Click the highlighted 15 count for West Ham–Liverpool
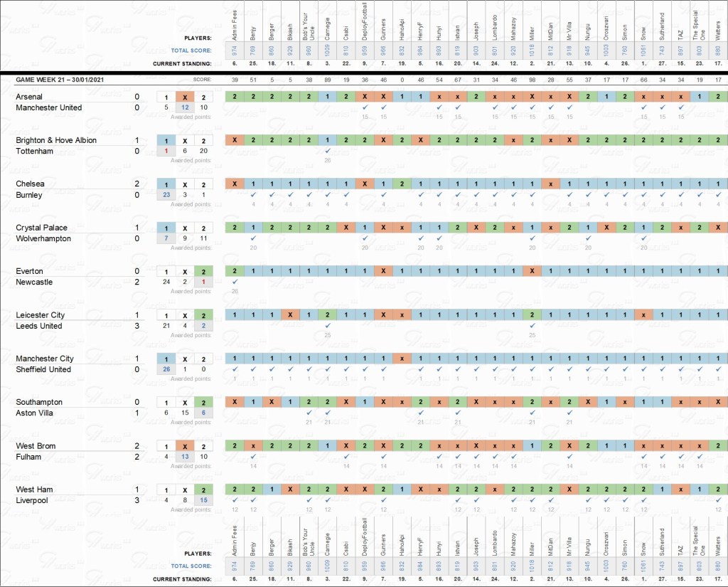This screenshot has height=587, width=728. click(203, 500)
